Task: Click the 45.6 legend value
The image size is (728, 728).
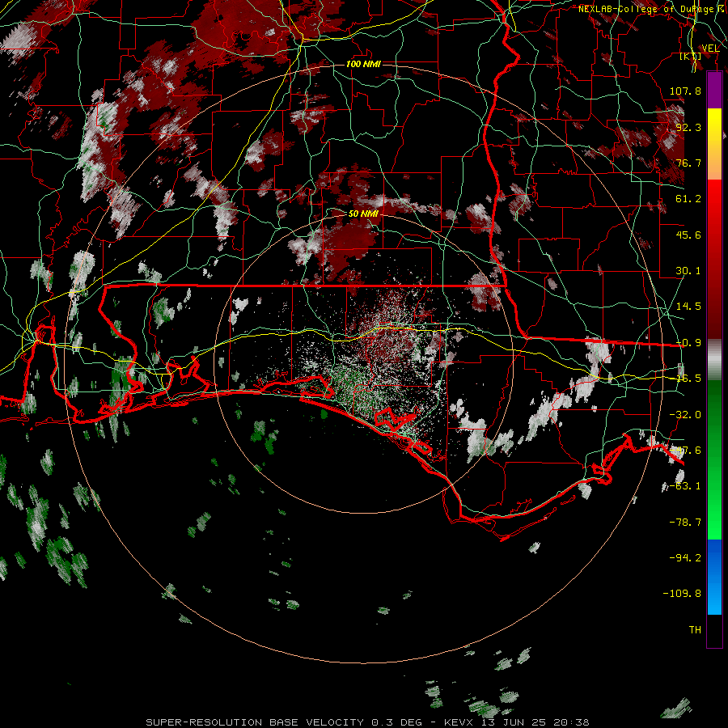Action: coord(688,235)
